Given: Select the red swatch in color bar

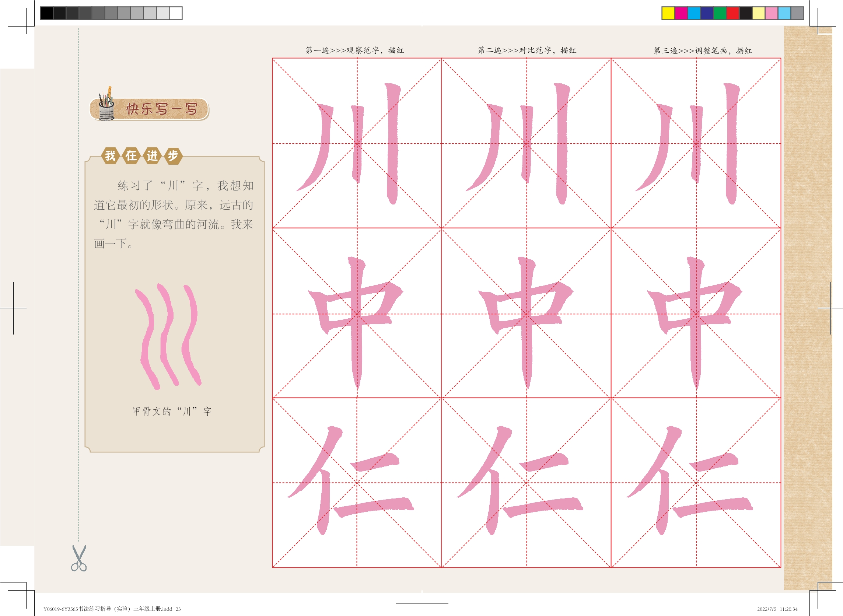Looking at the screenshot, I should click(x=732, y=13).
